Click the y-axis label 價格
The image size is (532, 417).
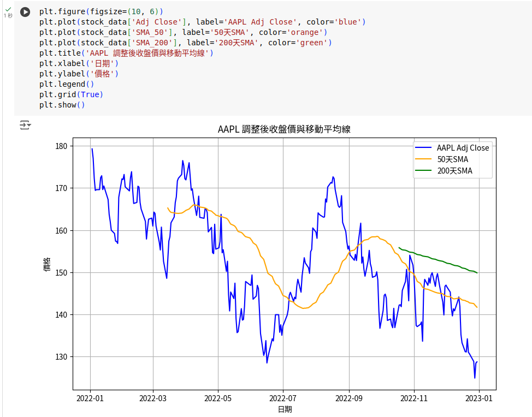[47, 264]
